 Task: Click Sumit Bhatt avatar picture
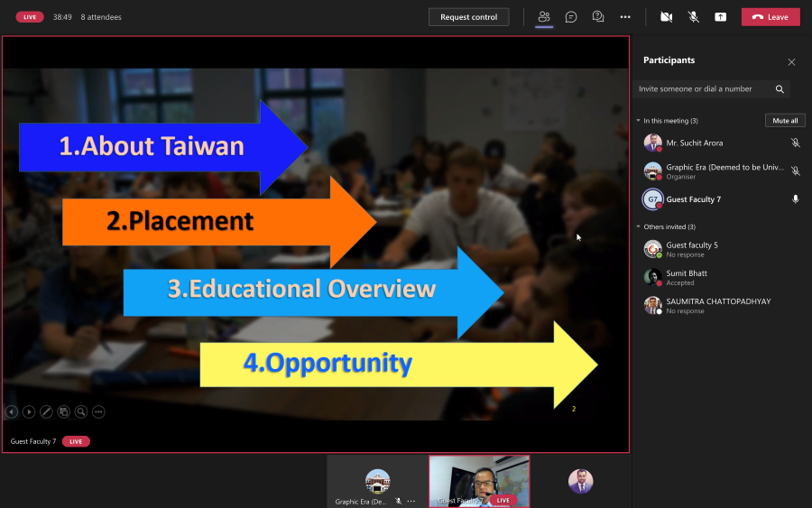(652, 278)
